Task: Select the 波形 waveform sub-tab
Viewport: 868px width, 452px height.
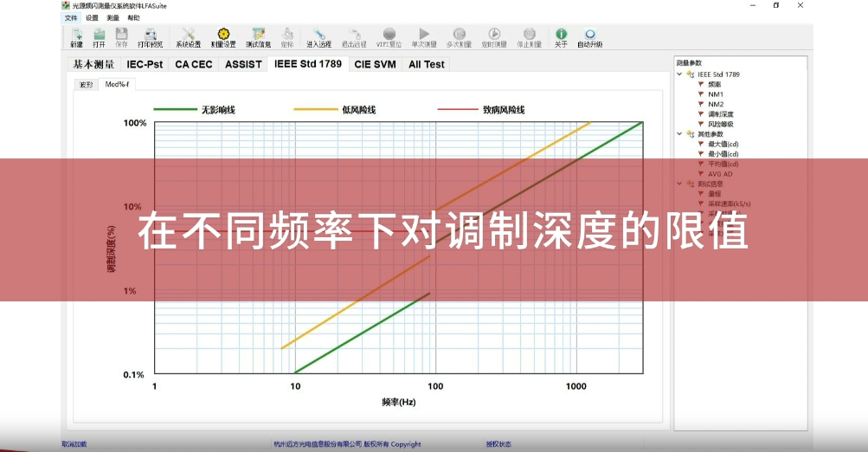Action: point(87,85)
